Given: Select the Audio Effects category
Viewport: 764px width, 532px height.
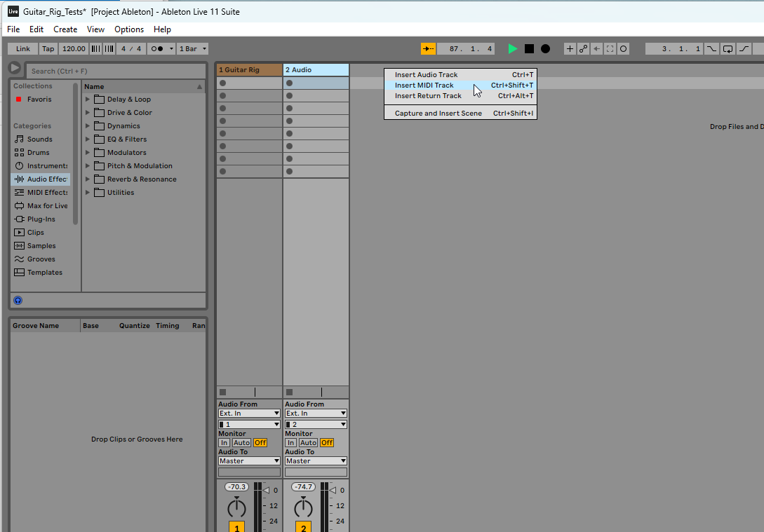Looking at the screenshot, I should (x=41, y=179).
